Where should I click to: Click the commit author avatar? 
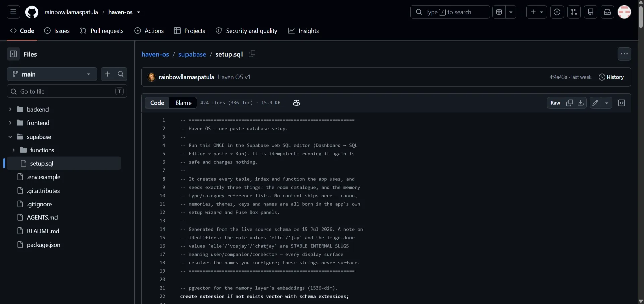[152, 77]
